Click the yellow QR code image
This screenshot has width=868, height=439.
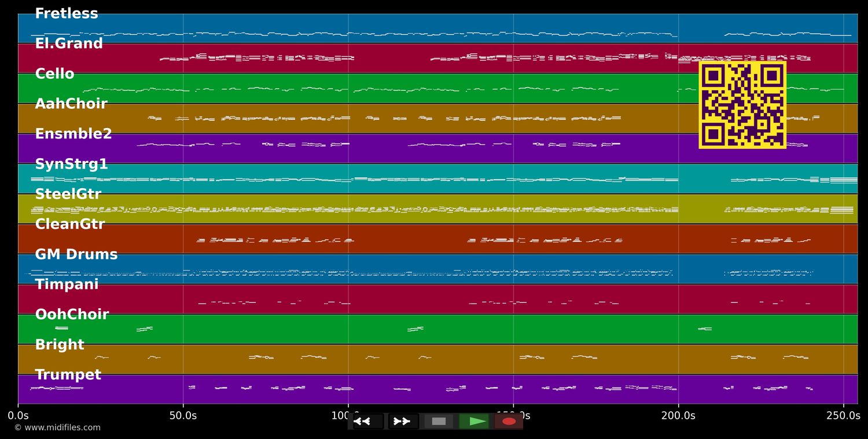(742, 105)
